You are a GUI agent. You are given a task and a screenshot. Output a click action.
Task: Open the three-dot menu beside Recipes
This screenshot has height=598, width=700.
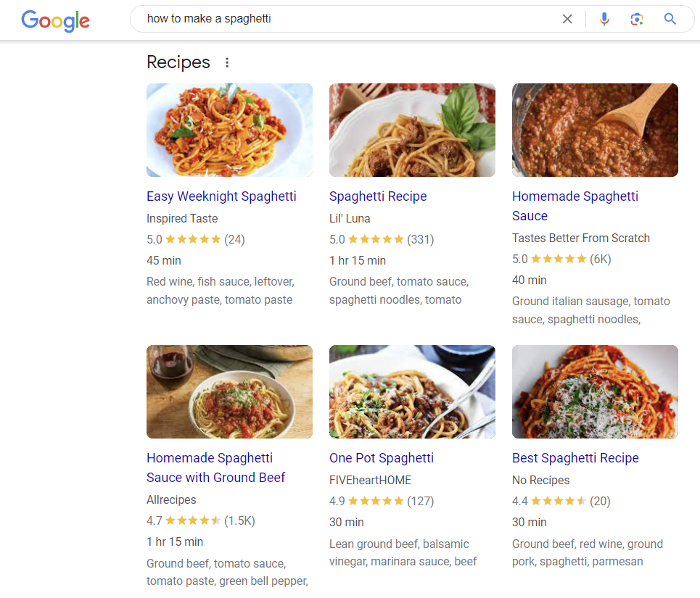click(x=226, y=62)
